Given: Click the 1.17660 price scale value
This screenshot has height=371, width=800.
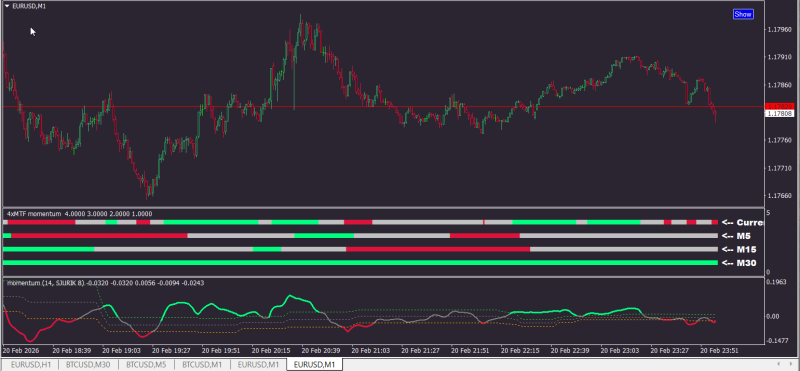Looking at the screenshot, I should (x=780, y=195).
